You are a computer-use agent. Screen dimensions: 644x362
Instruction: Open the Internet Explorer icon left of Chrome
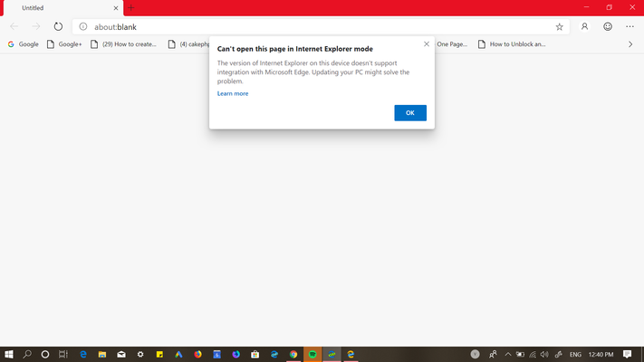tap(274, 354)
